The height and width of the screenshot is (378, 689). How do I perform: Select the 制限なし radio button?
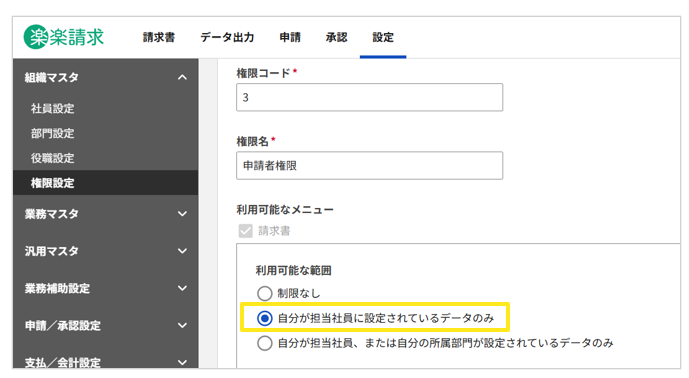click(265, 293)
